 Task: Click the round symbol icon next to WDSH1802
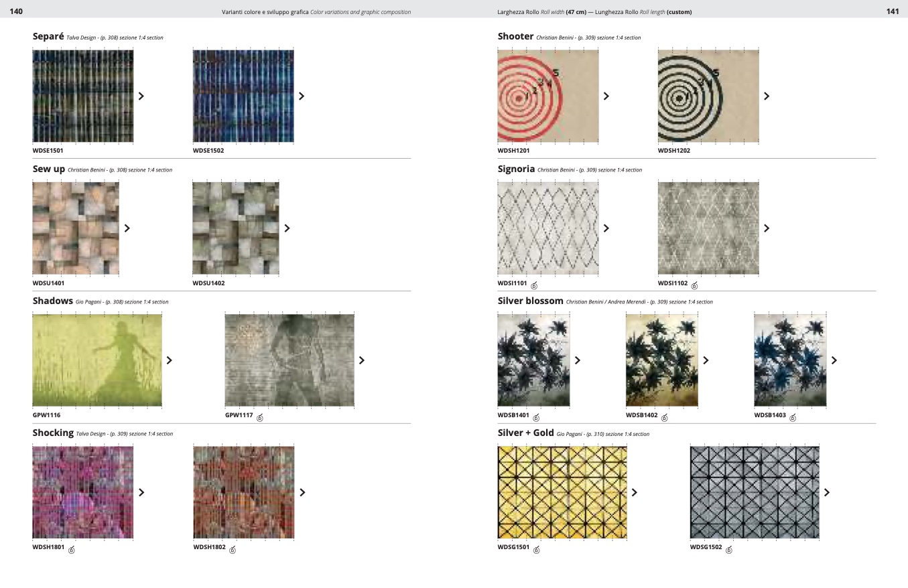[x=233, y=550]
